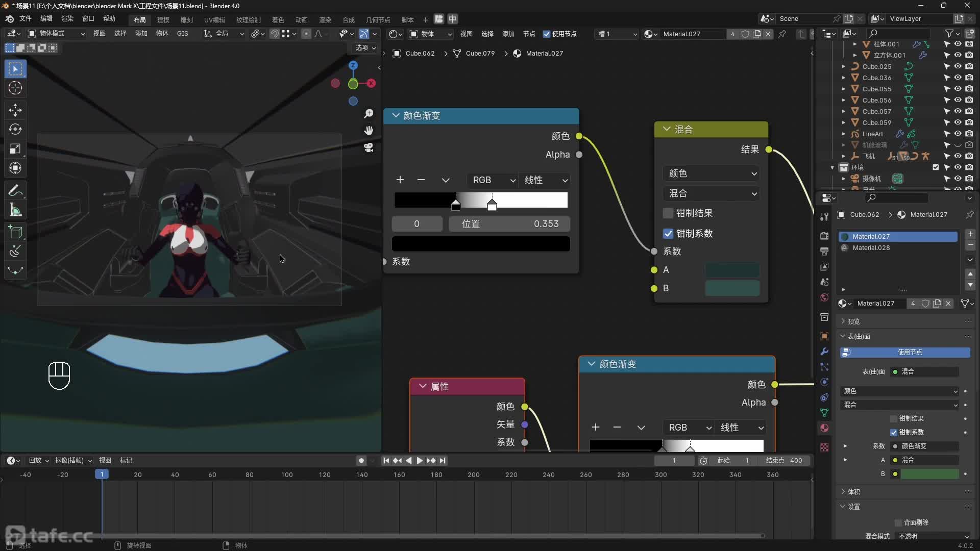Click 使用节点 button in properties panel
This screenshot has width=980, height=551.
905,353
